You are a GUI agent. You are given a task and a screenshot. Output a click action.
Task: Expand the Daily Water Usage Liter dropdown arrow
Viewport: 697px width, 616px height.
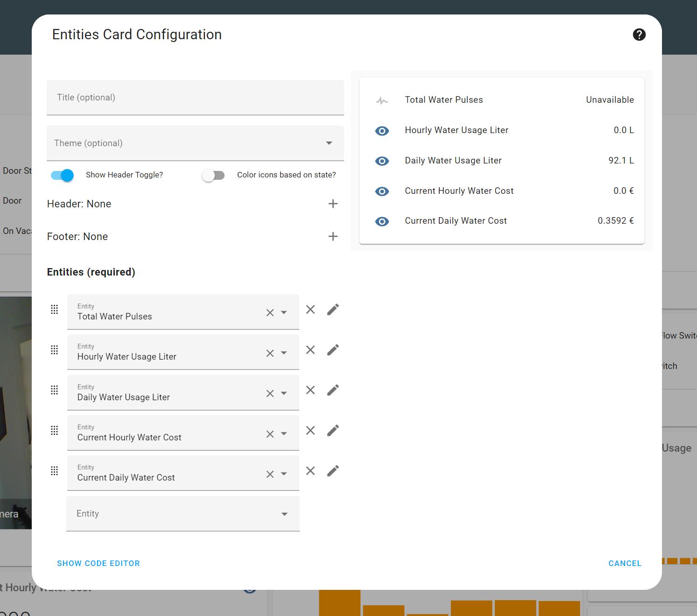click(x=284, y=394)
